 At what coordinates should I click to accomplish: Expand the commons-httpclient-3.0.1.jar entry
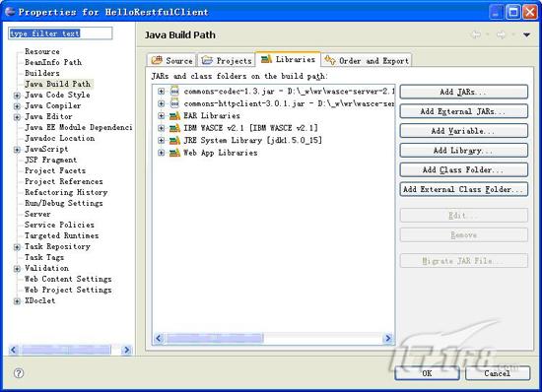pos(161,103)
